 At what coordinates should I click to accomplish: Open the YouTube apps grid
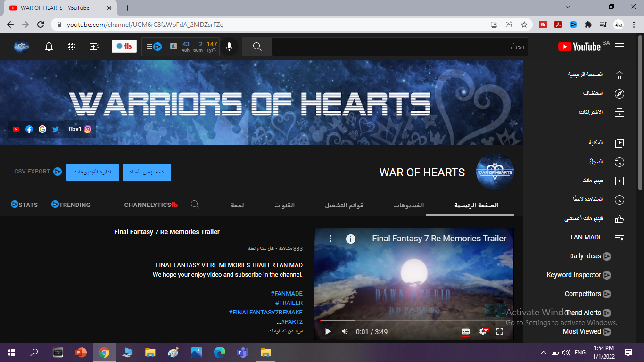(72, 47)
